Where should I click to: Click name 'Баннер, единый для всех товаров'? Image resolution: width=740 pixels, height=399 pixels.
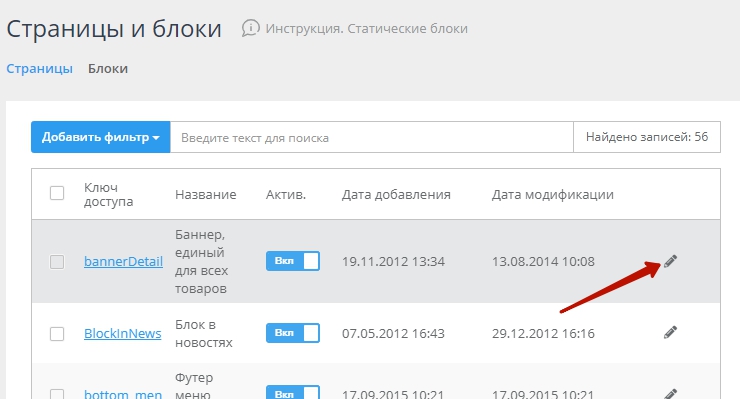tap(202, 261)
